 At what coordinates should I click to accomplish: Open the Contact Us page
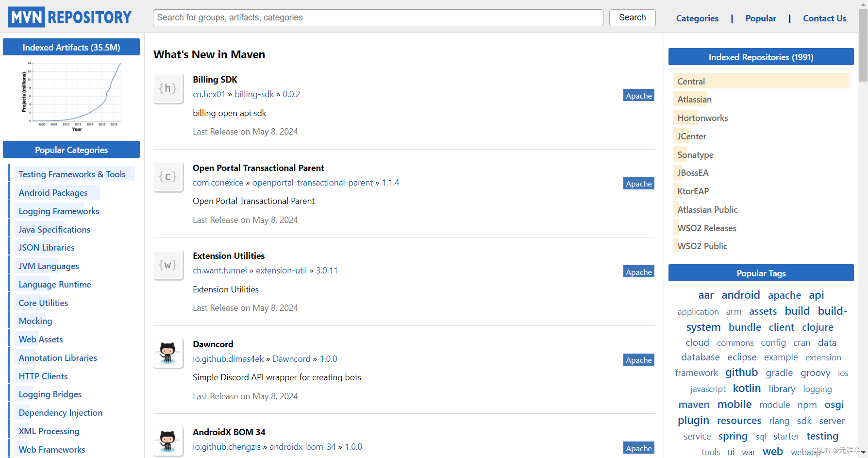click(824, 18)
